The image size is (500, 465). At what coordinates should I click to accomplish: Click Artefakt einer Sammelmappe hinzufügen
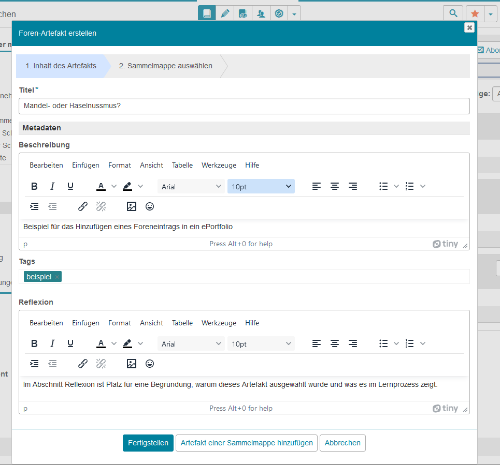[247, 443]
